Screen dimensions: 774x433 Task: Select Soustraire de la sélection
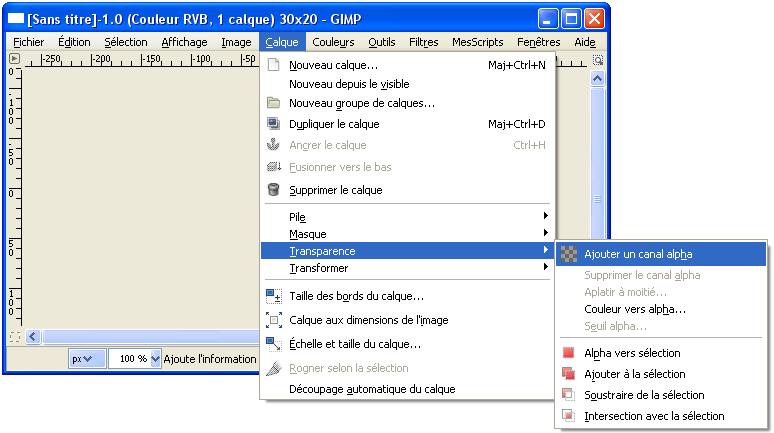(x=661, y=394)
